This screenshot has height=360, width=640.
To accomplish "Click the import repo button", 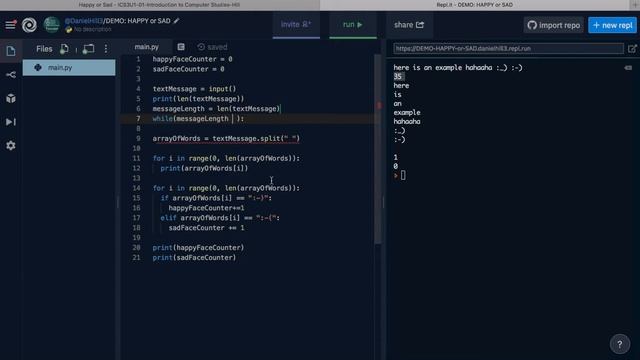I will click(x=553, y=25).
